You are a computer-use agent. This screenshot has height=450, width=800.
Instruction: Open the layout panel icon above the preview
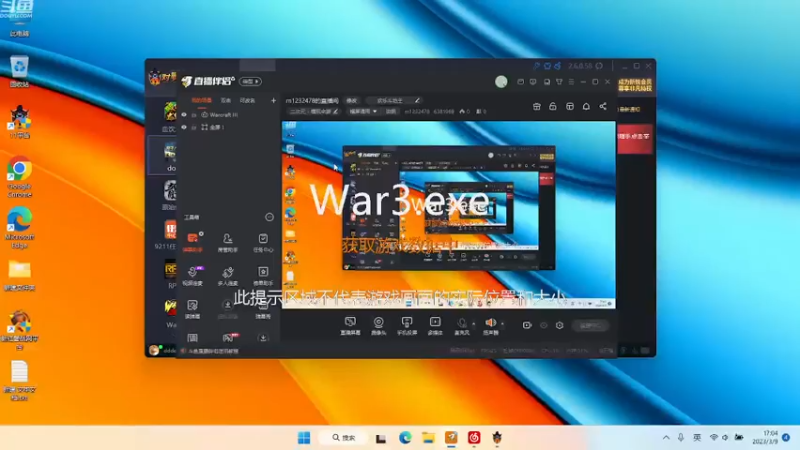(570, 106)
